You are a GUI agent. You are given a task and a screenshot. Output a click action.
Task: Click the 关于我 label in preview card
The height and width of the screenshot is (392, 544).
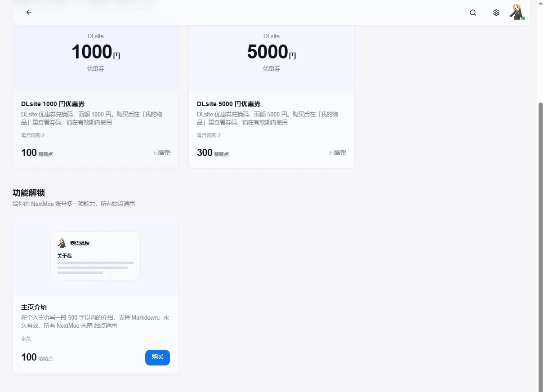click(64, 256)
